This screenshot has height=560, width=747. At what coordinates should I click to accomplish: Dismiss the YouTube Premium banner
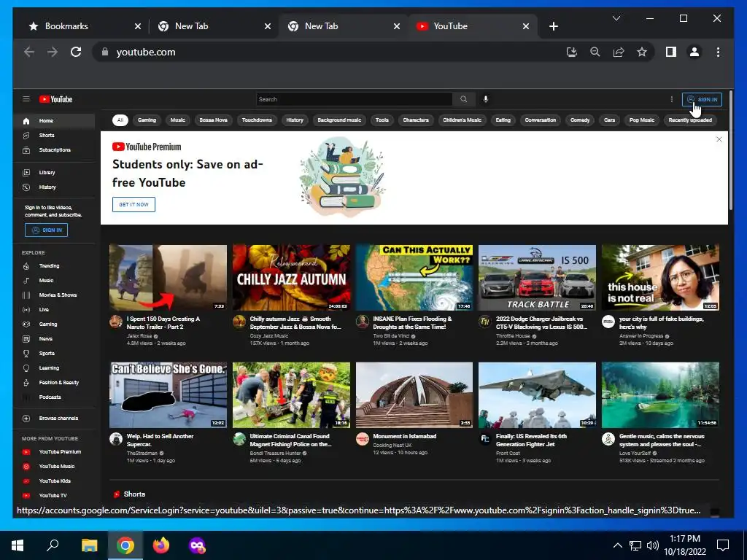tap(719, 139)
